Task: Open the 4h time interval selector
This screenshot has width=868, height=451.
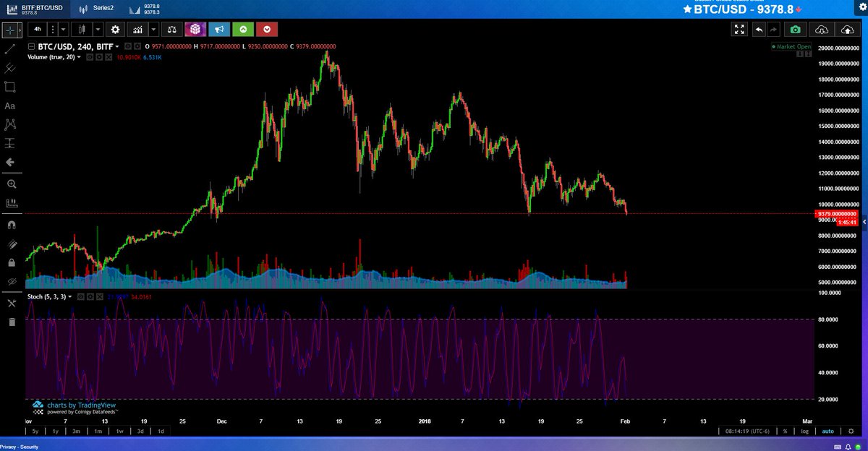Action: coord(38,30)
